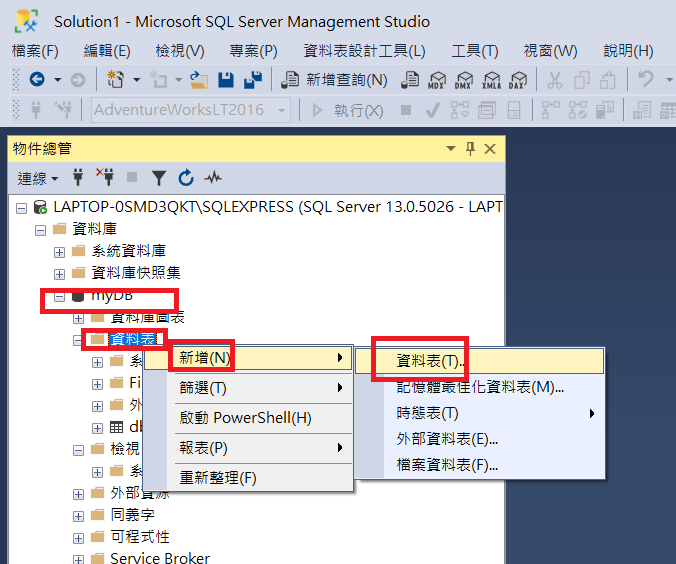Click the connect plug icon in Object Explorer
Viewport: 676px width, 564px height.
click(78, 177)
